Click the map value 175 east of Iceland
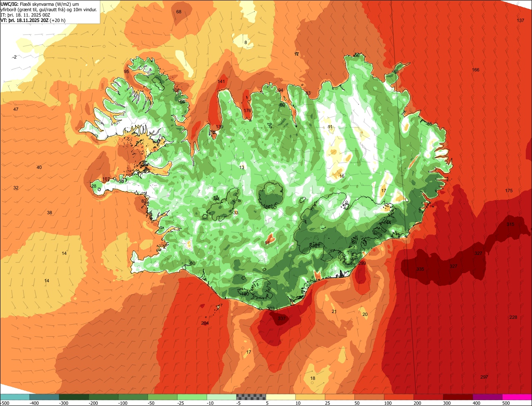The image size is (532, 406). point(509,191)
